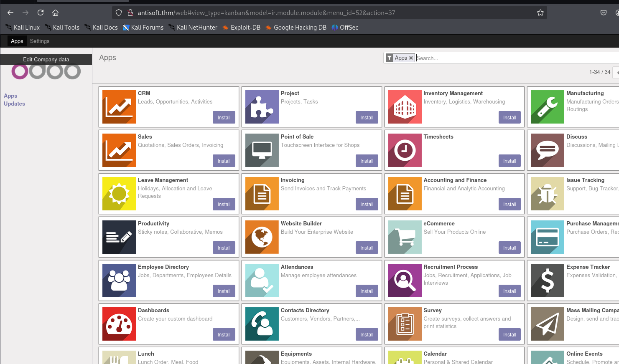619x364 pixels.
Task: Install the Project app
Action: (x=367, y=118)
